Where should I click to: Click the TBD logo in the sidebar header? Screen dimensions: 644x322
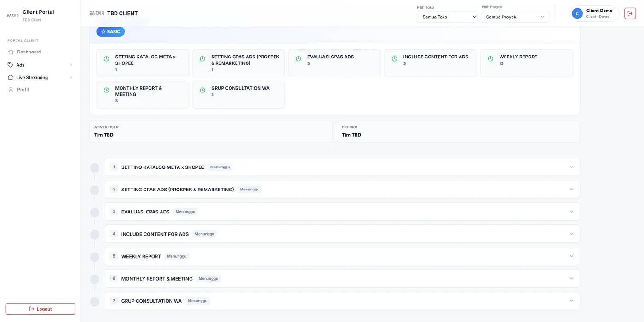coord(13,15)
